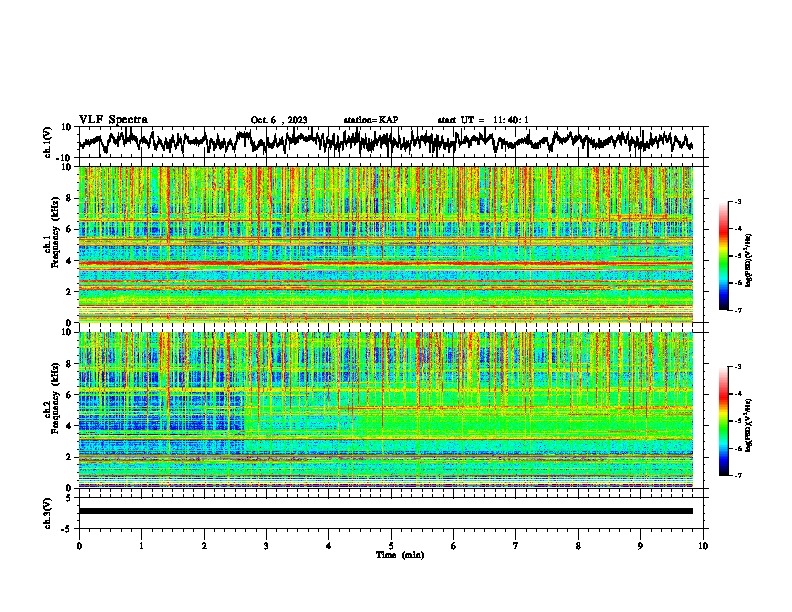Click the 'VLF Spectra' title text
Viewport: 792px width, 612px height.
click(x=113, y=120)
